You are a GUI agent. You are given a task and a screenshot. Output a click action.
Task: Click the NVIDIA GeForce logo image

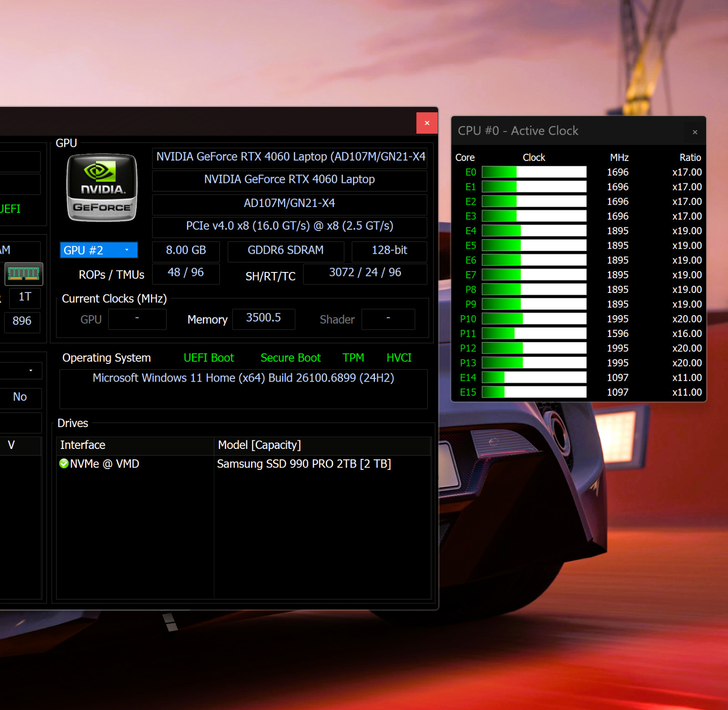click(x=102, y=187)
